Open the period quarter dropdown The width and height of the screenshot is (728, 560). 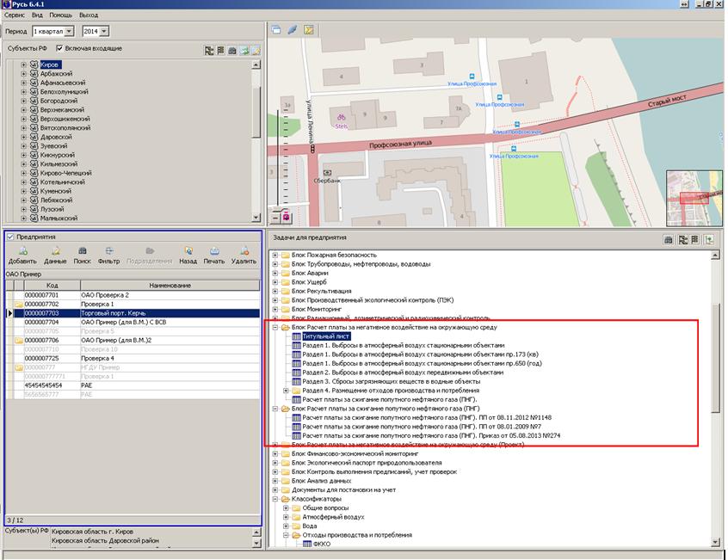click(71, 32)
